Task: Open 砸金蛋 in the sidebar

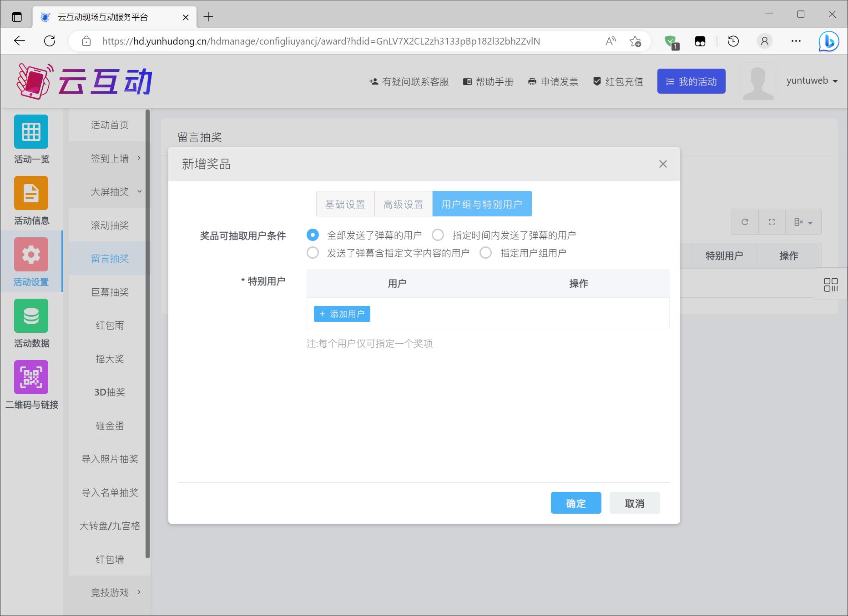Action: coord(110,426)
